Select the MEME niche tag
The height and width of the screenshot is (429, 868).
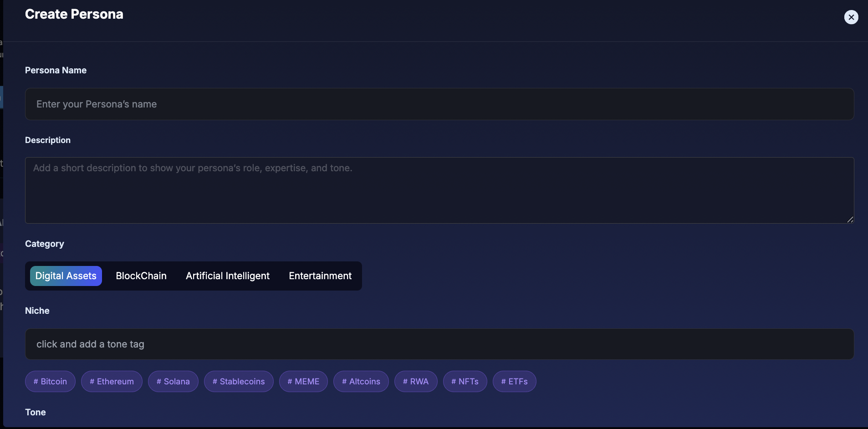tap(303, 382)
